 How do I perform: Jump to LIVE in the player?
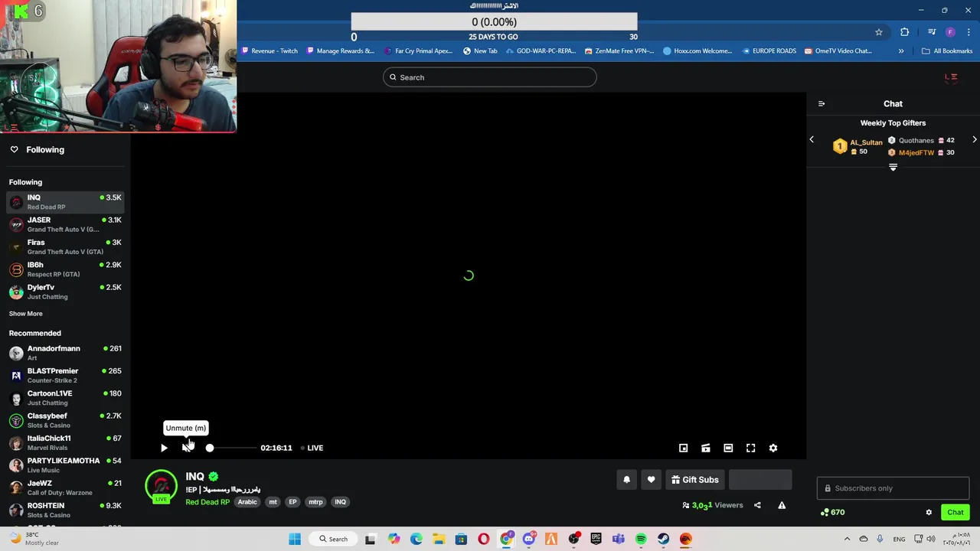point(312,448)
